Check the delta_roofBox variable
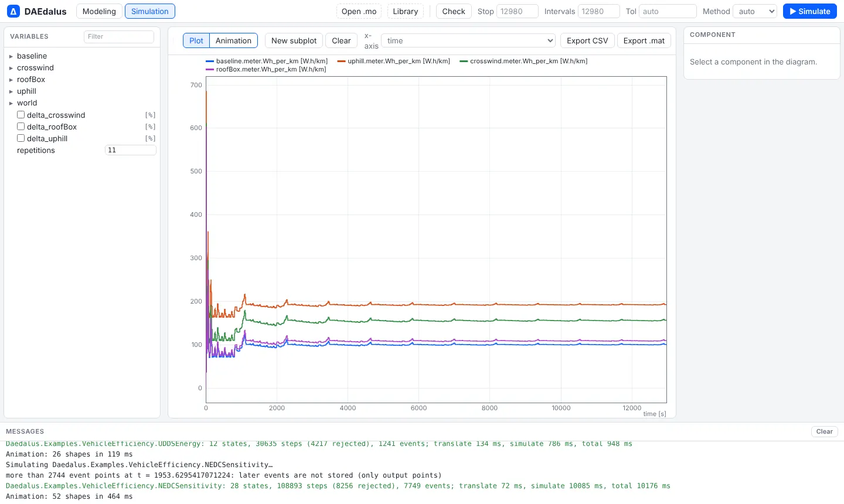The image size is (844, 504). [21, 127]
